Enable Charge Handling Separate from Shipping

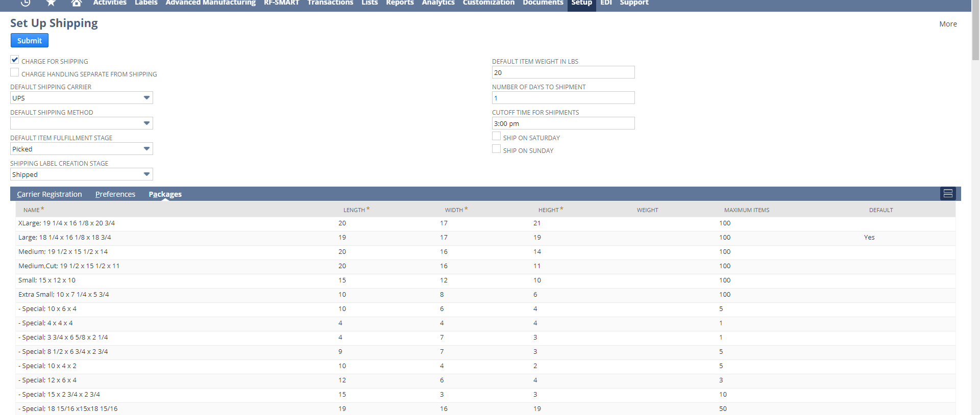(15, 72)
